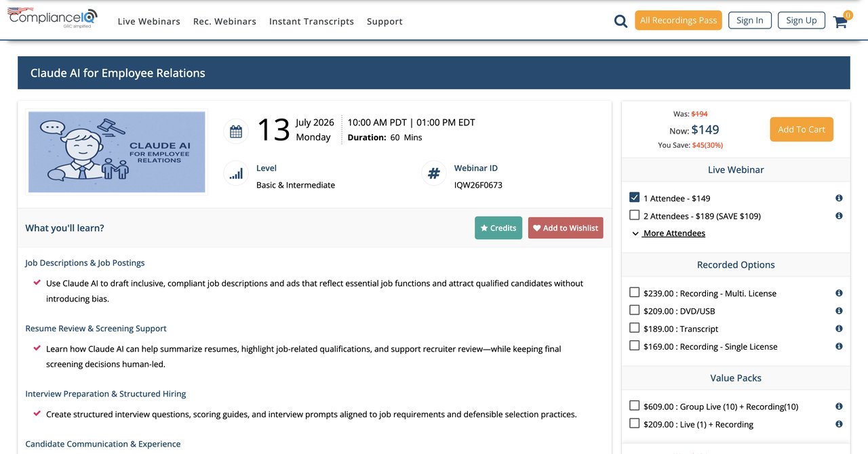Click the Add to Wishlist button
The width and height of the screenshot is (868, 454).
tap(566, 228)
